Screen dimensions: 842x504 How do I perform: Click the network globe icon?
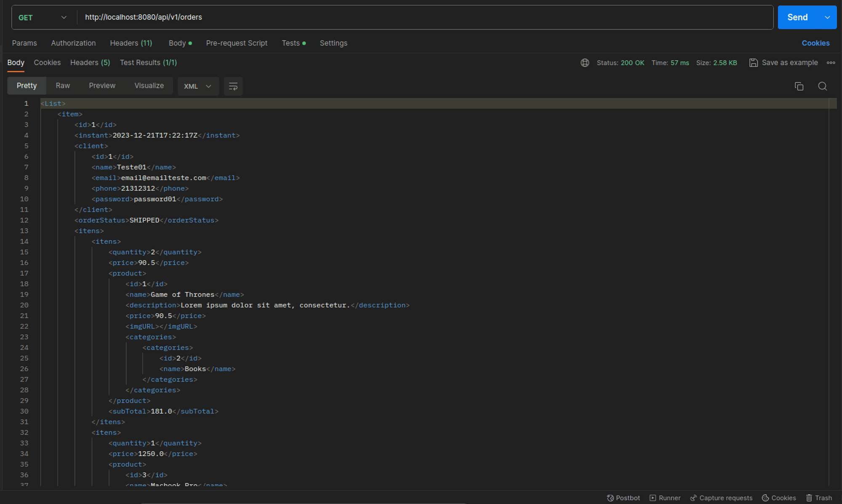tap(585, 63)
